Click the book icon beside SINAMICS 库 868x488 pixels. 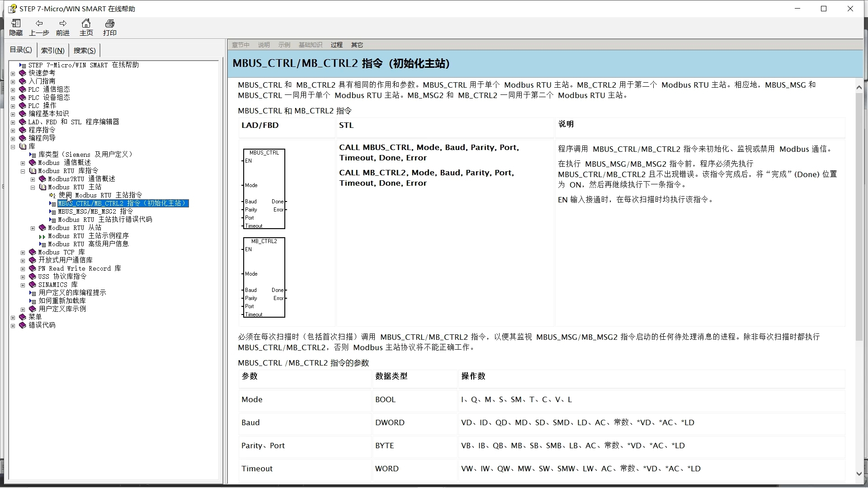click(33, 285)
